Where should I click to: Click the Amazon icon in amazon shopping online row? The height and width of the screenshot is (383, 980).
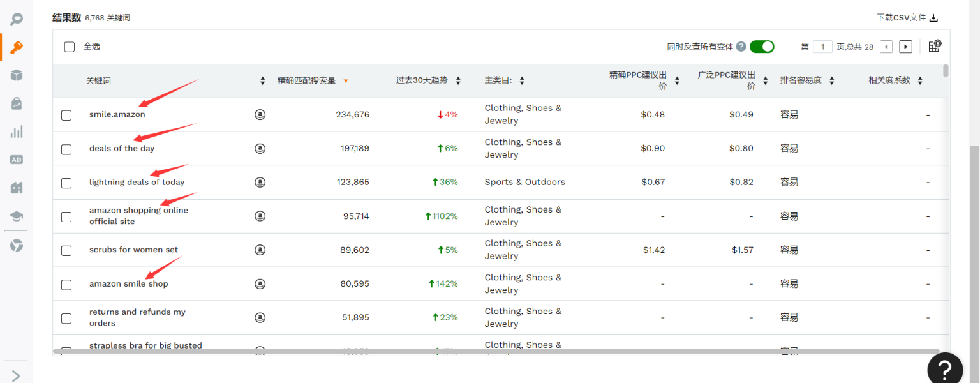[x=260, y=216]
